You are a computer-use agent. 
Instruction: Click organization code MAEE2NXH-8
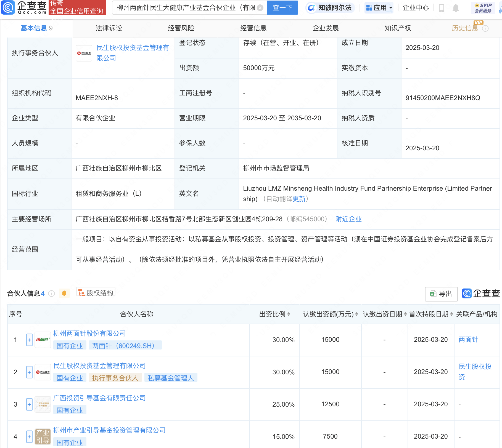tap(97, 98)
